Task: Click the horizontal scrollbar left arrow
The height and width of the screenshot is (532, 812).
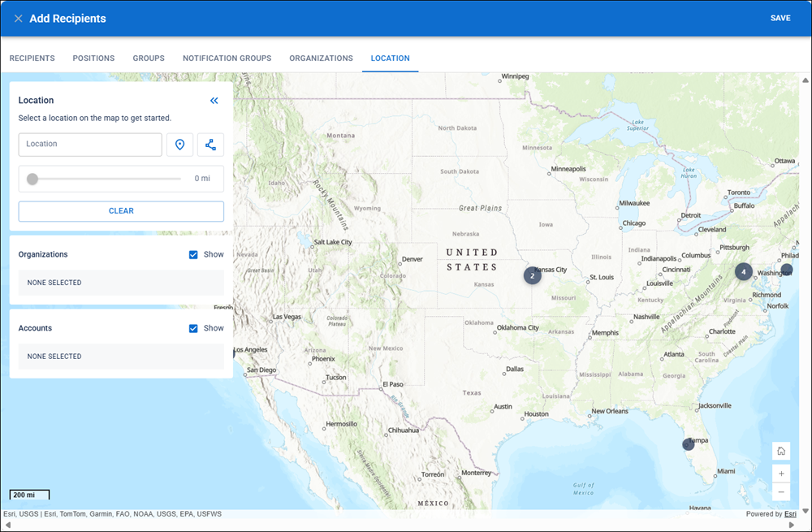Action: [7, 525]
